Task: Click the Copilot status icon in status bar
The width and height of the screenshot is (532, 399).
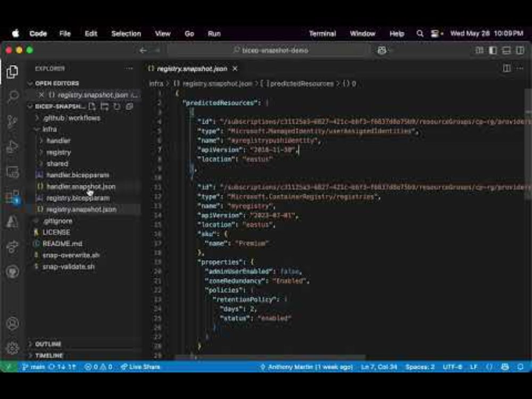Action: 505,367
